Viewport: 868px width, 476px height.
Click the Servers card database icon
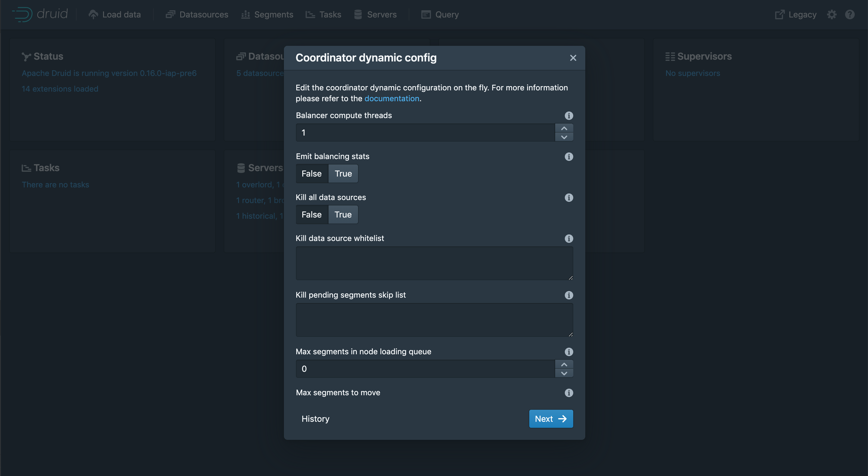click(x=241, y=168)
